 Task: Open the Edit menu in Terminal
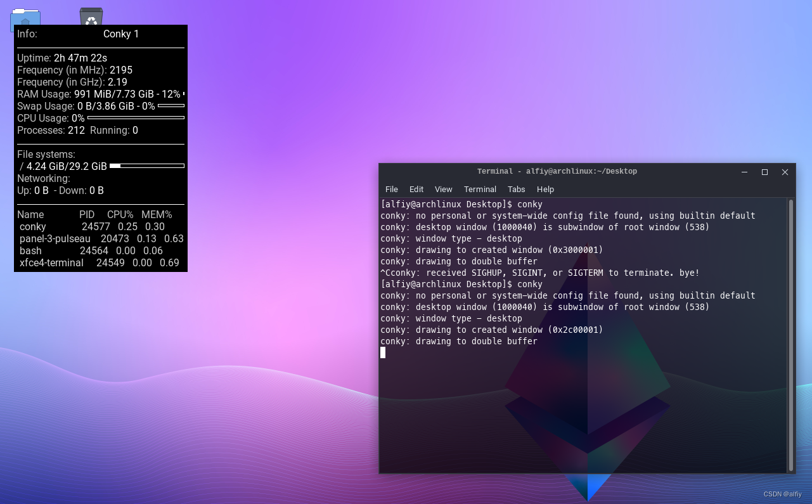tap(416, 189)
